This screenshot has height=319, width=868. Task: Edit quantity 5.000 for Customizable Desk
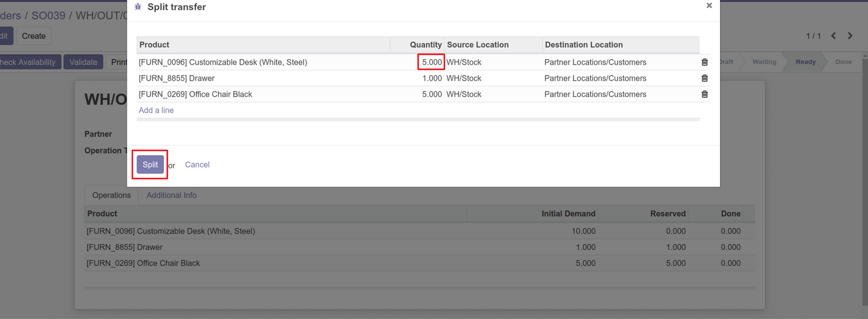click(431, 62)
